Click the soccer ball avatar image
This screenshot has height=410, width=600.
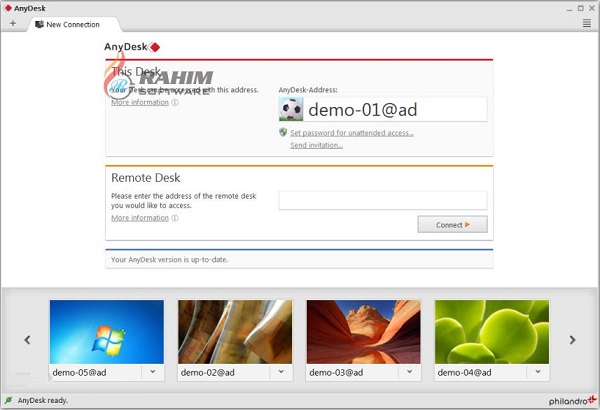pyautogui.click(x=291, y=109)
